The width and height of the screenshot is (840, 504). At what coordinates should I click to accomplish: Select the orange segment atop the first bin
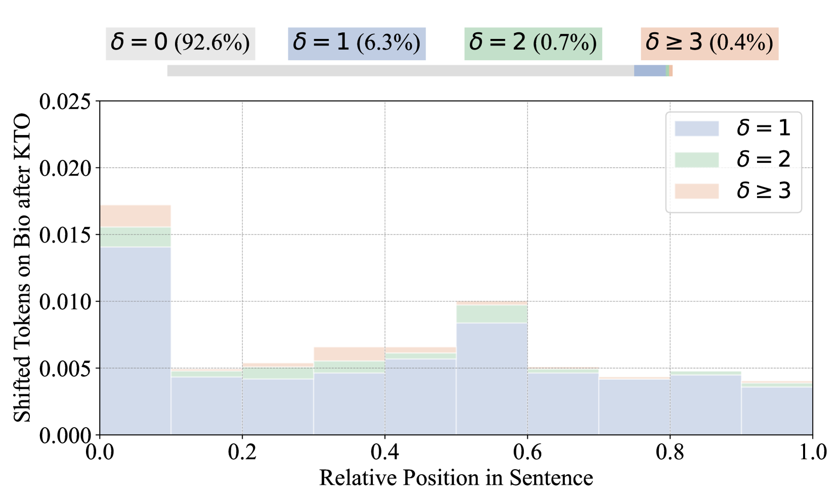pos(135,216)
